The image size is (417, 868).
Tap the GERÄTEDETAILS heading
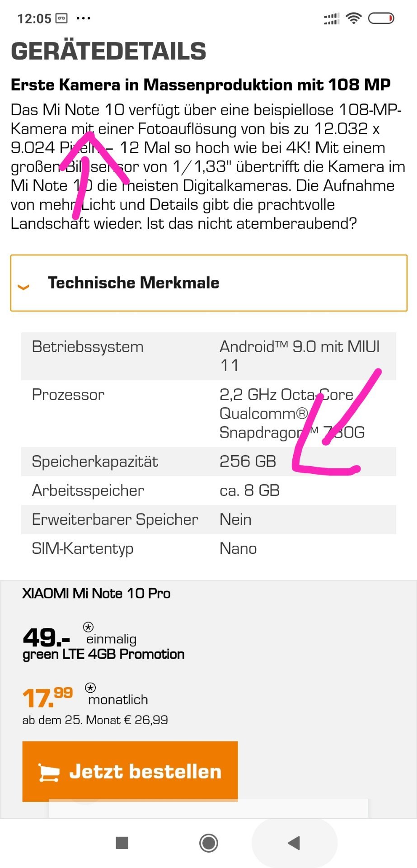click(108, 51)
